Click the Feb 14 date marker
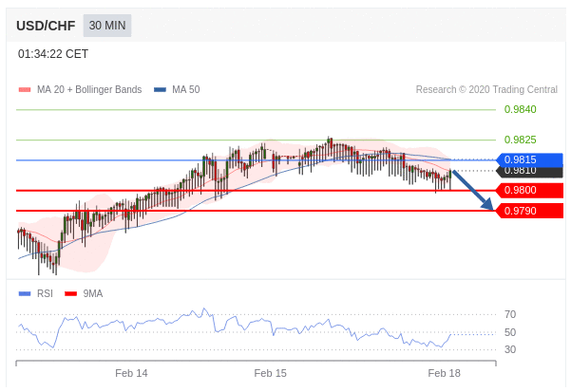Screen dimensions: 571x392 point(131,373)
